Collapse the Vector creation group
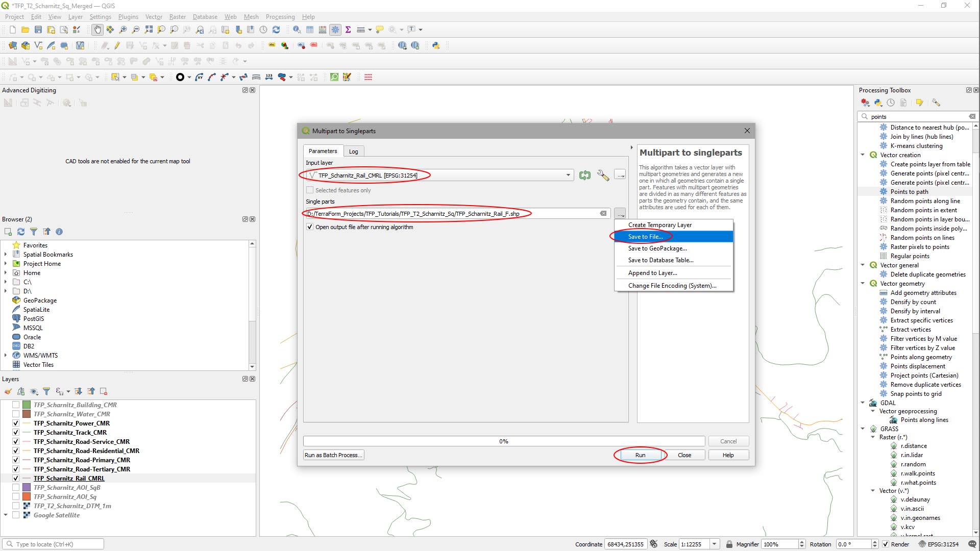 tap(863, 155)
